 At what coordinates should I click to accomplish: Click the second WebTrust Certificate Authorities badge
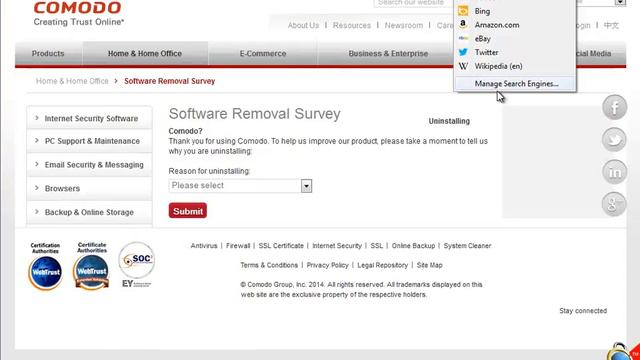point(92,265)
